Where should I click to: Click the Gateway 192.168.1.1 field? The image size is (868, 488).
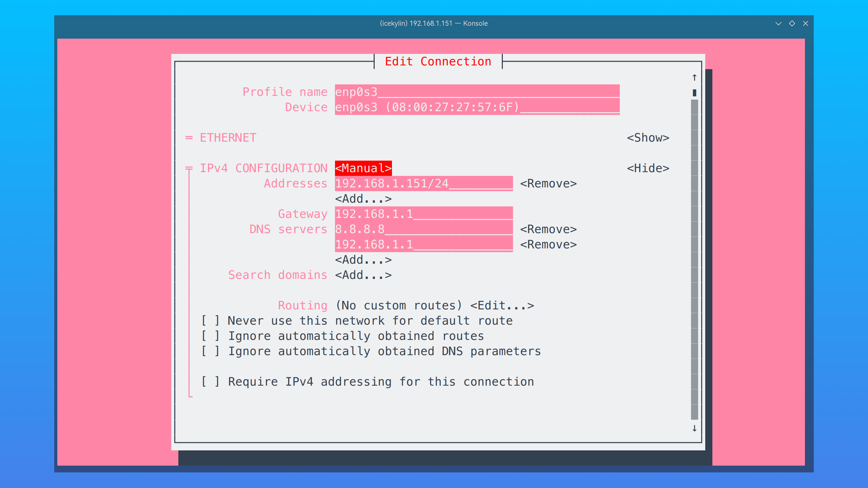(x=424, y=214)
